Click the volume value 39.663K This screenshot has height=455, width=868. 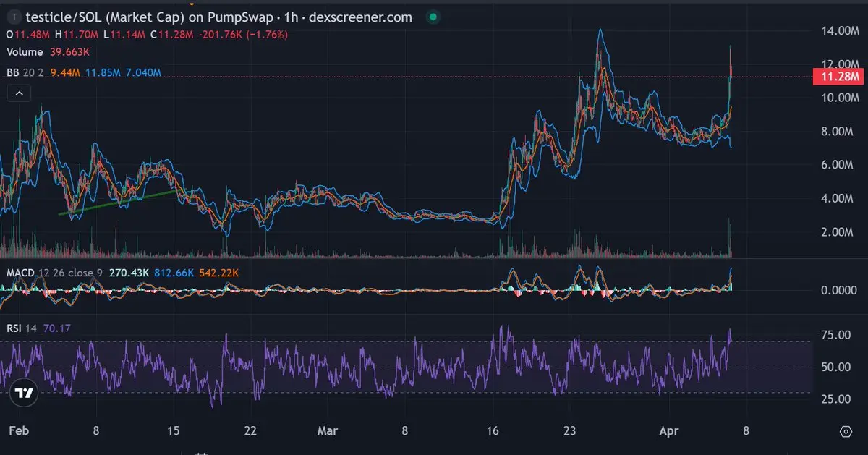point(69,52)
